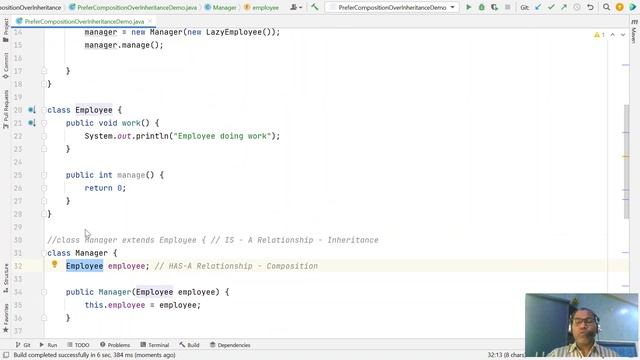The image size is (640, 360).
Task: Click the fold end marker on line 17
Action: coord(44,71)
